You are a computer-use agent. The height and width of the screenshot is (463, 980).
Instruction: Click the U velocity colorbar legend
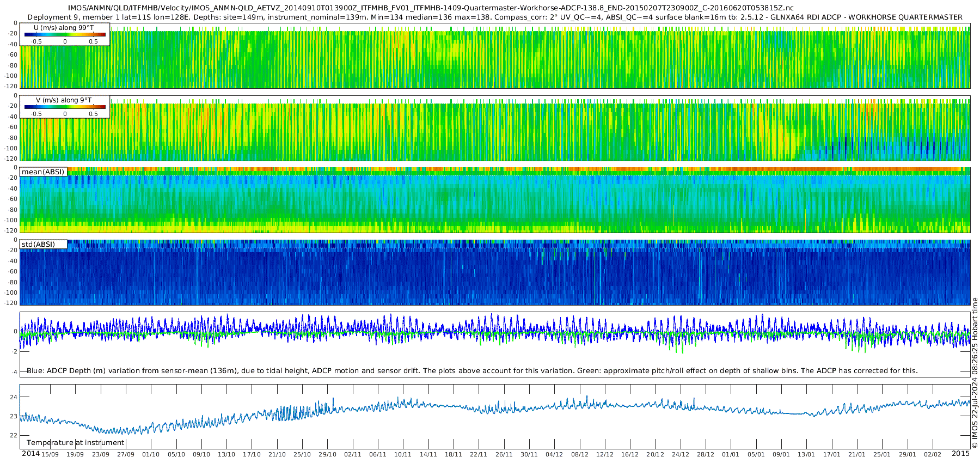65,34
